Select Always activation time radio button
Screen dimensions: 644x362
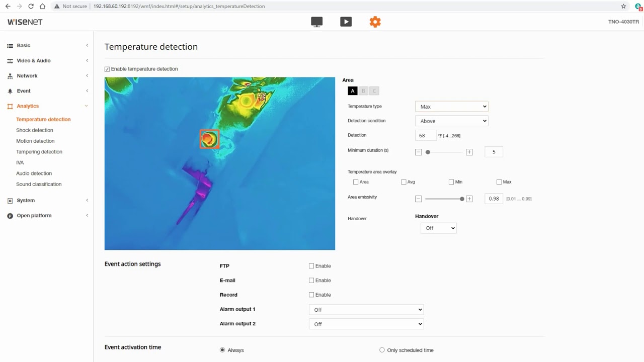pos(222,350)
